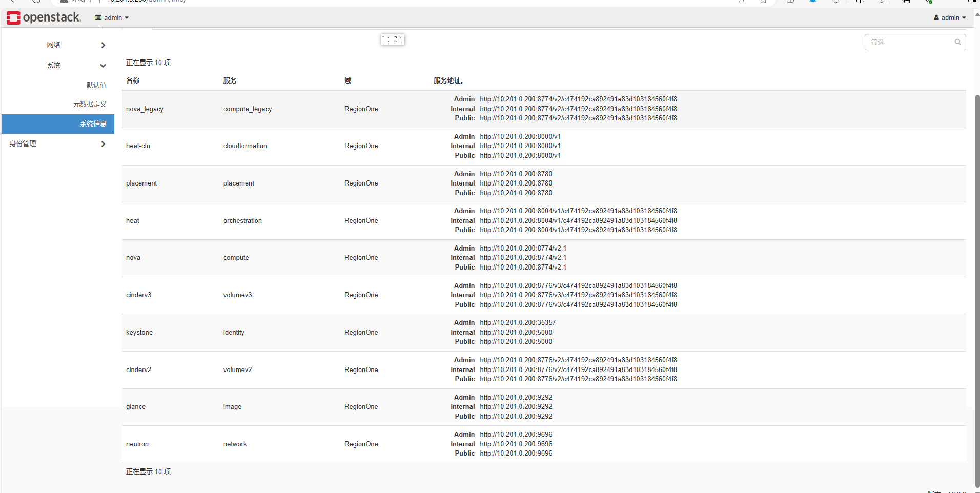Click the browser refresh icon
Screen dimensions: 980x493
(x=36, y=2)
